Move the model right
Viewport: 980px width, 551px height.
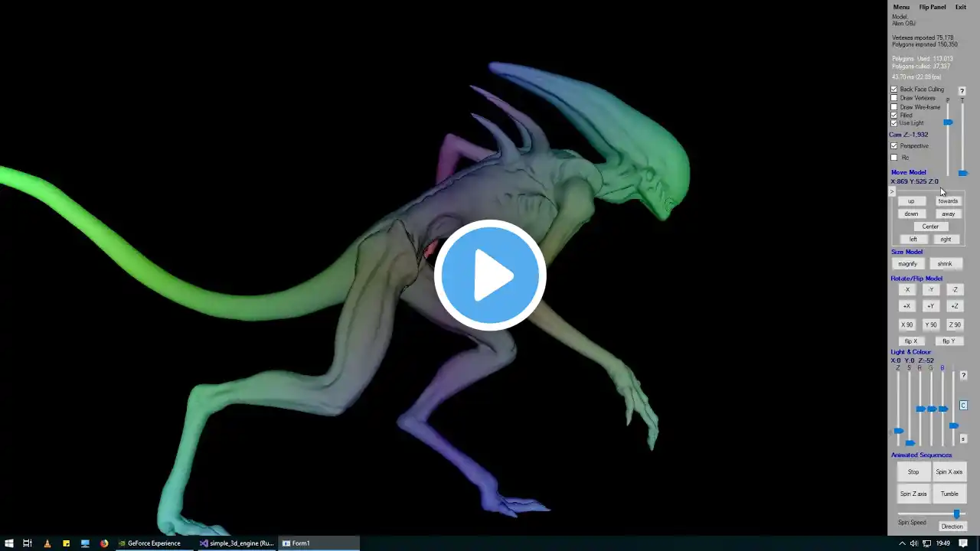point(946,240)
